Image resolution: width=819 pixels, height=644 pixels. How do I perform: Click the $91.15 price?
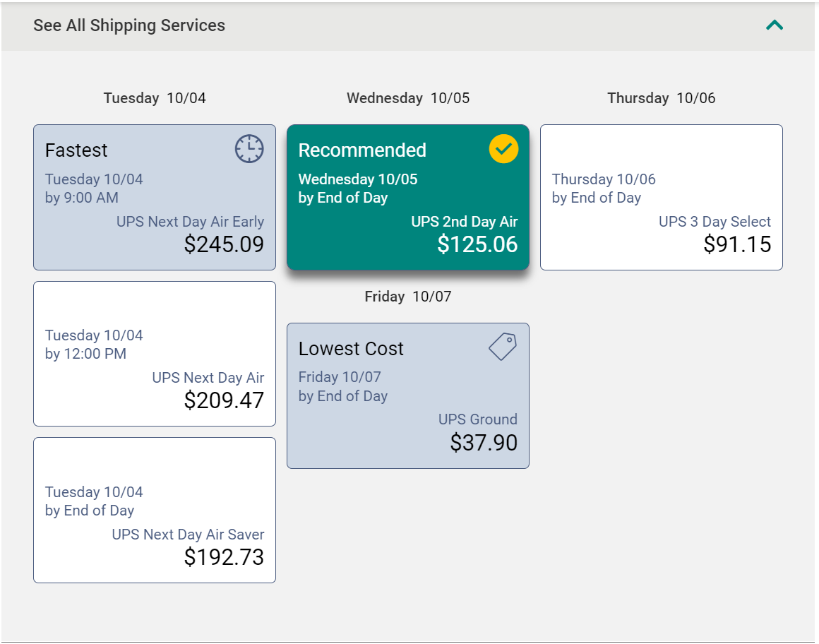click(737, 244)
